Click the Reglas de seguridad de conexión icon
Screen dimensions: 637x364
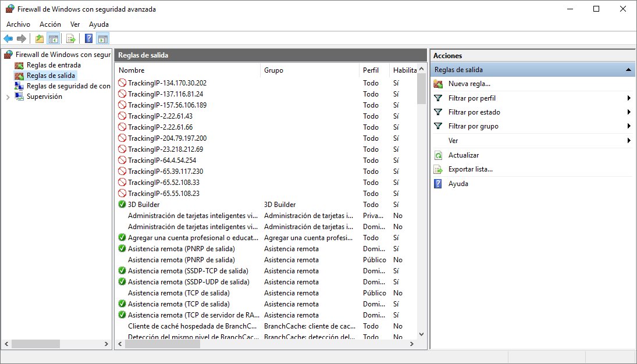[x=20, y=86]
